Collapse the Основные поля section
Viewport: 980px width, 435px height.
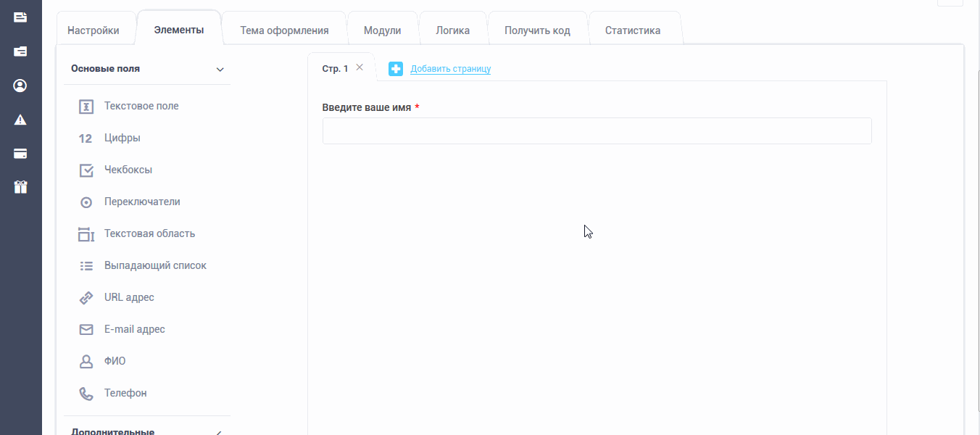[220, 70]
